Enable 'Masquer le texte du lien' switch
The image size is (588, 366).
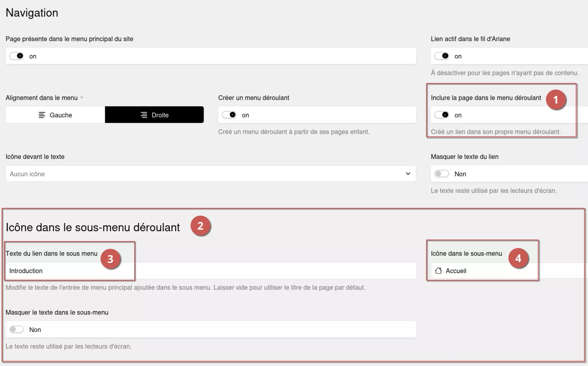(x=442, y=174)
